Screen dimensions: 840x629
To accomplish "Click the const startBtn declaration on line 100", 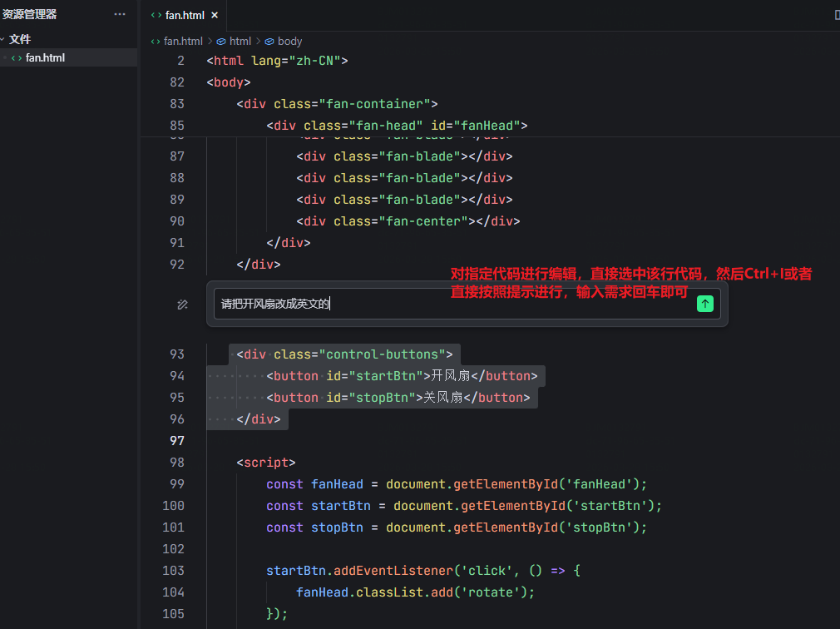I will pyautogui.click(x=464, y=506).
